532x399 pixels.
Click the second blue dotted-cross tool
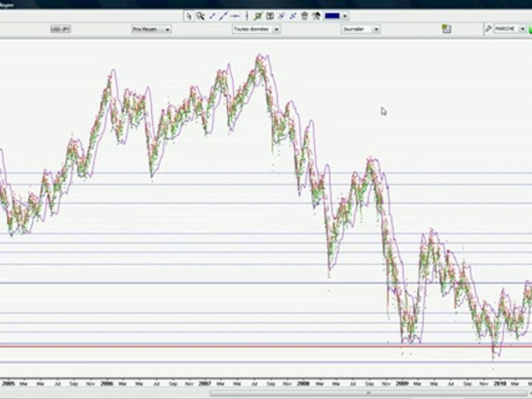click(x=293, y=16)
